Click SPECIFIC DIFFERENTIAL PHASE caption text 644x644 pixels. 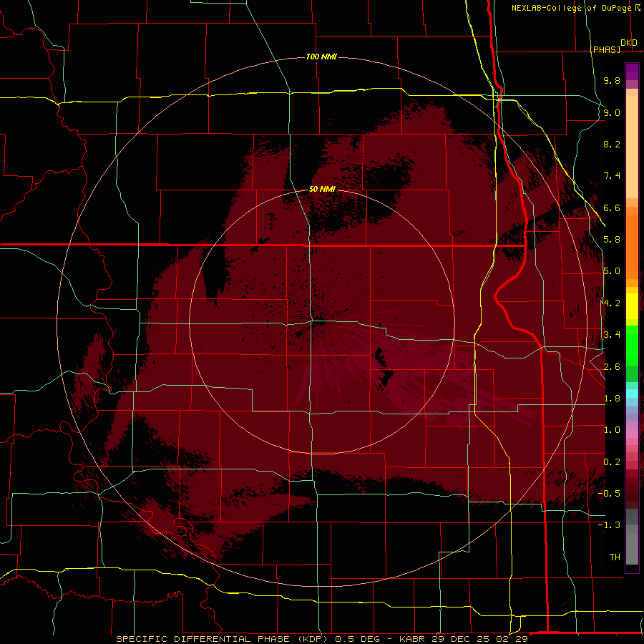click(x=203, y=639)
